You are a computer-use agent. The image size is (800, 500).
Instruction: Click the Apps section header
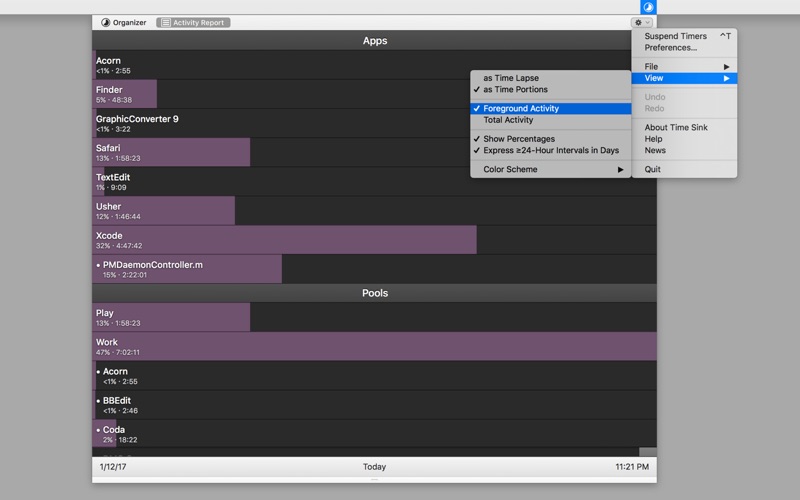(x=374, y=40)
